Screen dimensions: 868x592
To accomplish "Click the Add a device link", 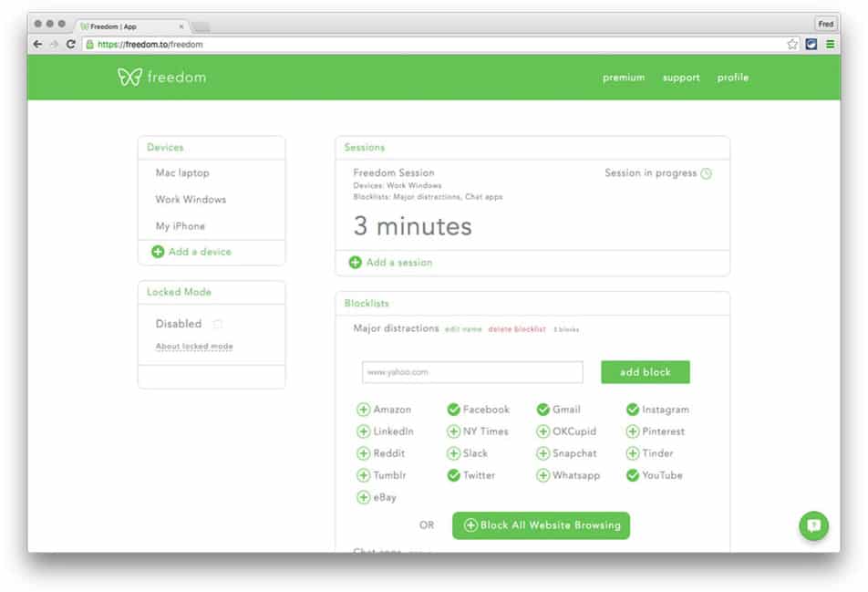I will [x=200, y=252].
